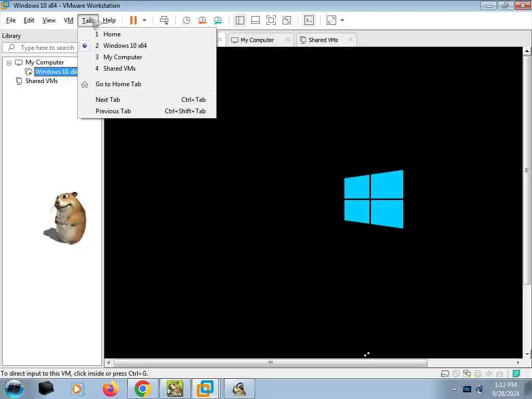Viewport: 532px width, 399px height.
Task: Launch Firefox from the taskbar
Action: (111, 389)
